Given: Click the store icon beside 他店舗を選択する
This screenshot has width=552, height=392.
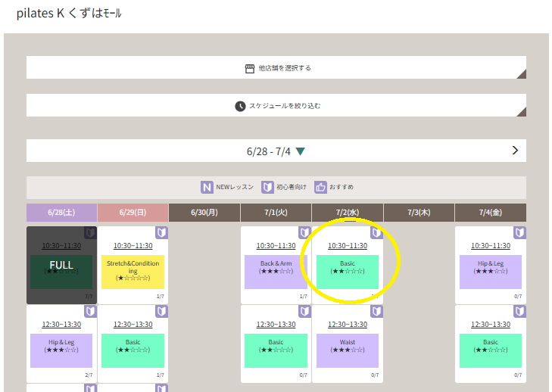Looking at the screenshot, I should [x=250, y=68].
